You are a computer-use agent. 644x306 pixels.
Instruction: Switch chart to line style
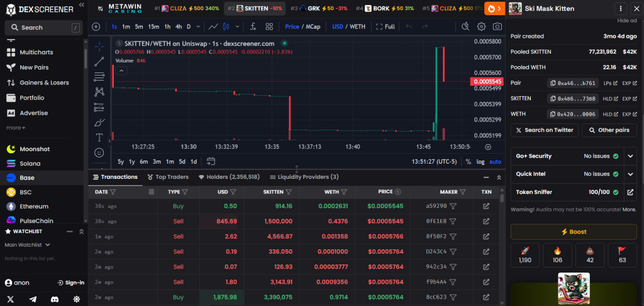213,26
